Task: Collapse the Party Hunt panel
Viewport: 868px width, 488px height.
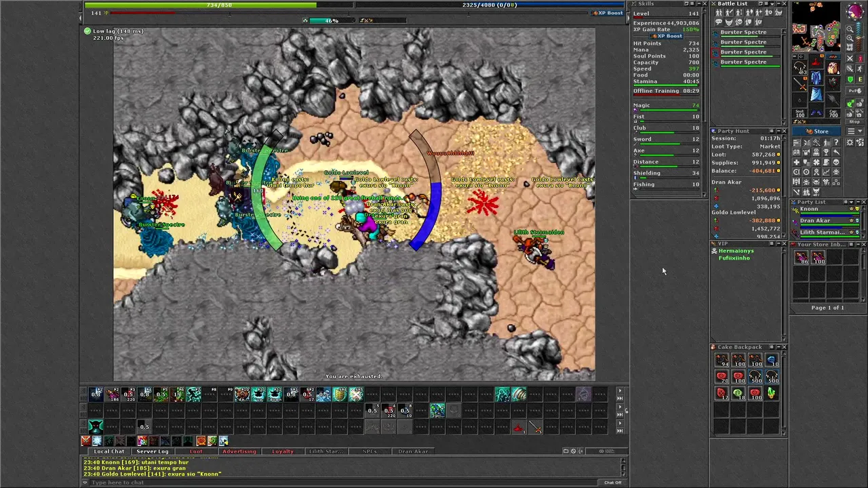Action: (x=778, y=131)
